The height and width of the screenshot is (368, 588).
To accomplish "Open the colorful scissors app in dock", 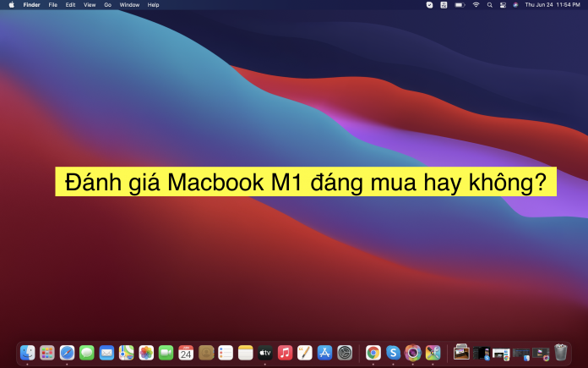I will pyautogui.click(x=433, y=353).
